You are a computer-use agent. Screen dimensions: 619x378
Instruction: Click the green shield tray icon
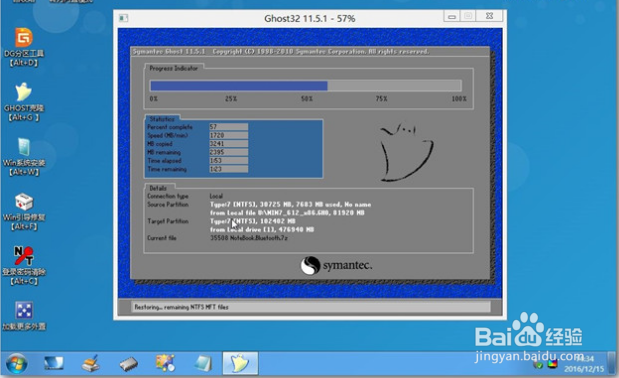(x=538, y=364)
